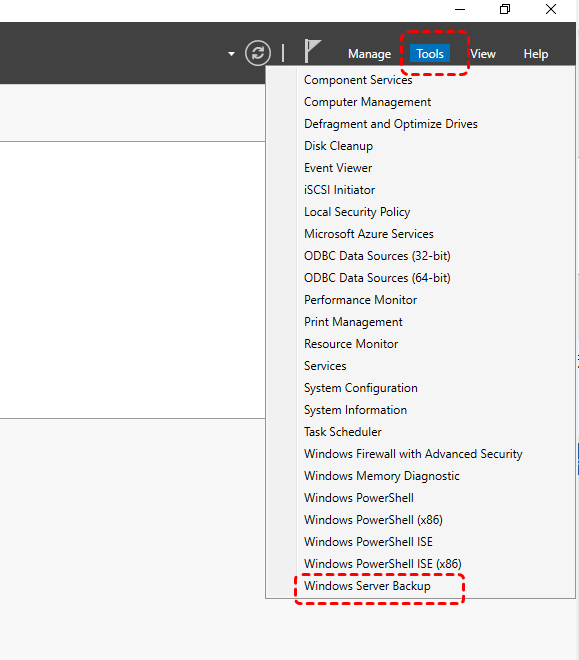Expand the small dropdown arrow beside refresh

[x=231, y=54]
